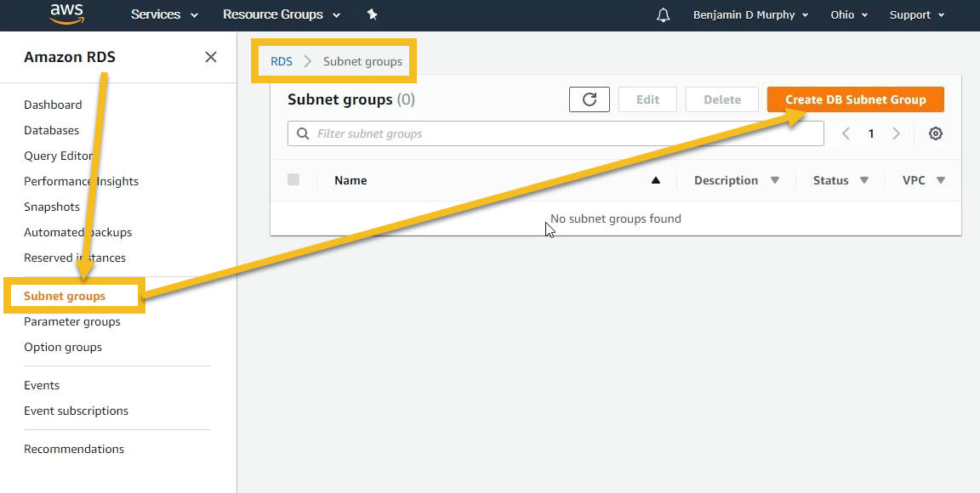Click the Delete button
The width and height of the screenshot is (980, 493).
click(x=722, y=99)
